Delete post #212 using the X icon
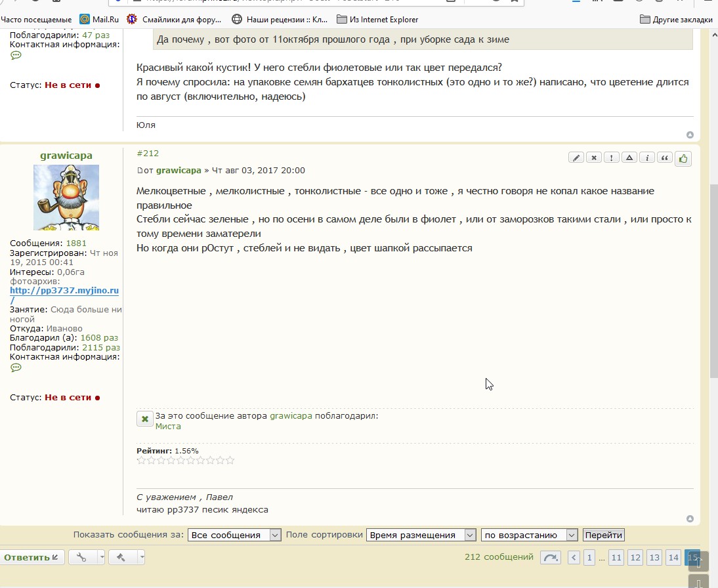This screenshot has width=718, height=588. 594,158
